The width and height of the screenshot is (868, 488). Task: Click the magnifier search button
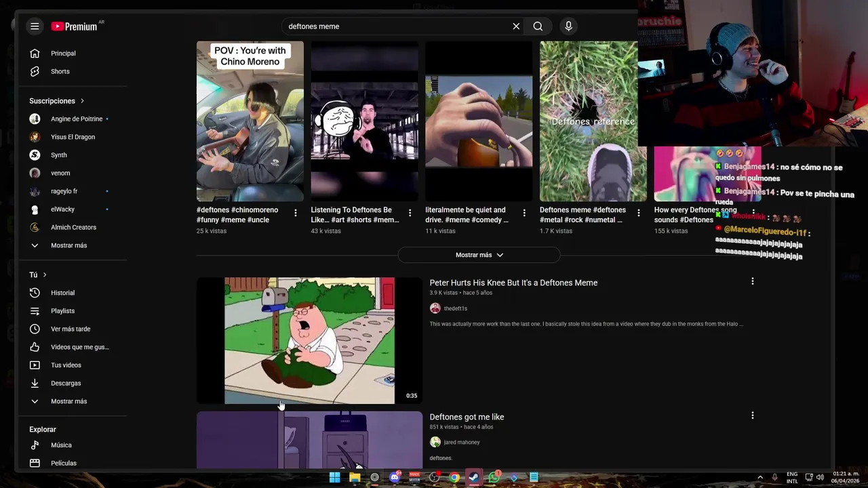[x=538, y=26]
